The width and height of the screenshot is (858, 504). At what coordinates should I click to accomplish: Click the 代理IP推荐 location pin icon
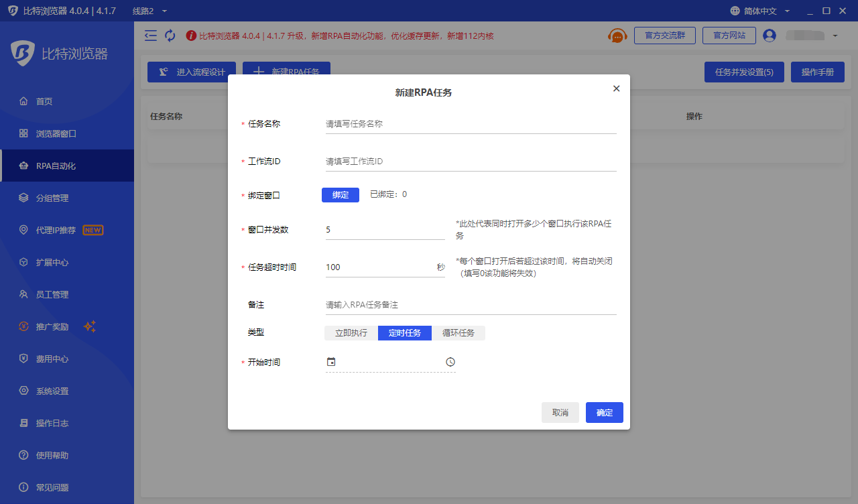click(x=23, y=230)
